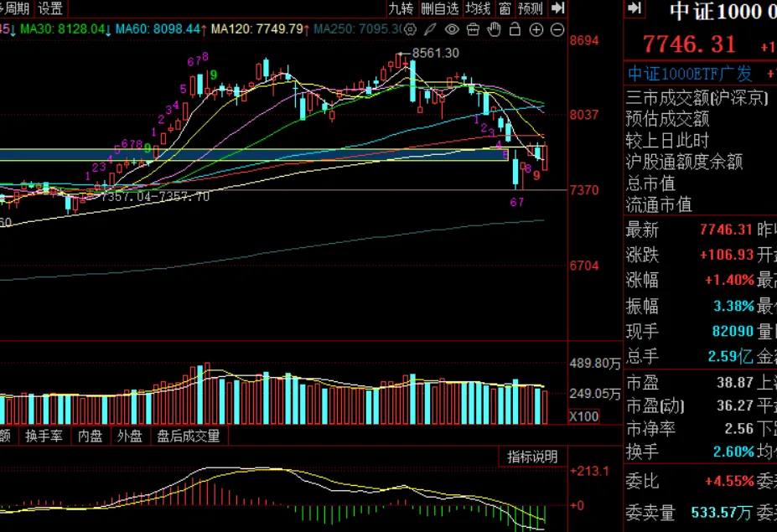
Task: Click the 流通市值 row
Action: [x=659, y=204]
